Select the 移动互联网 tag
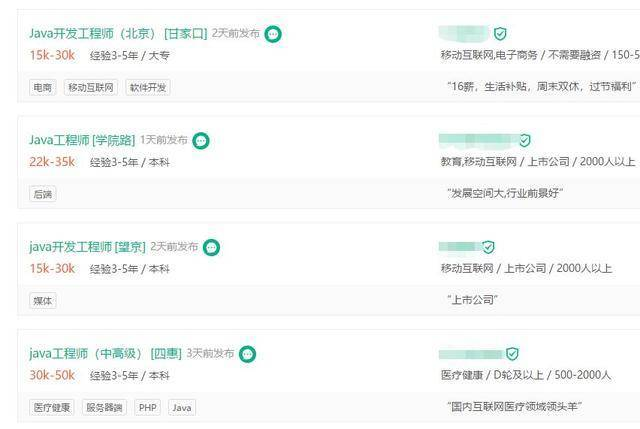Screen dimensions: 640x429 click(x=91, y=87)
